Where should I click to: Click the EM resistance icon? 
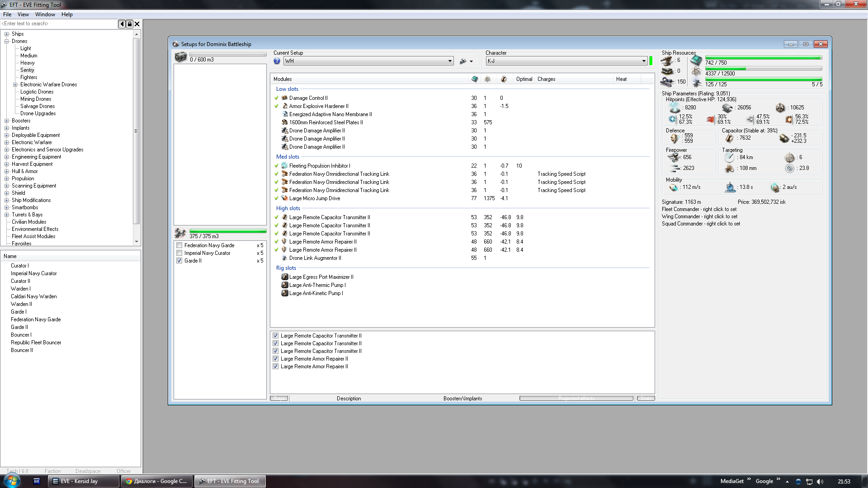(672, 119)
